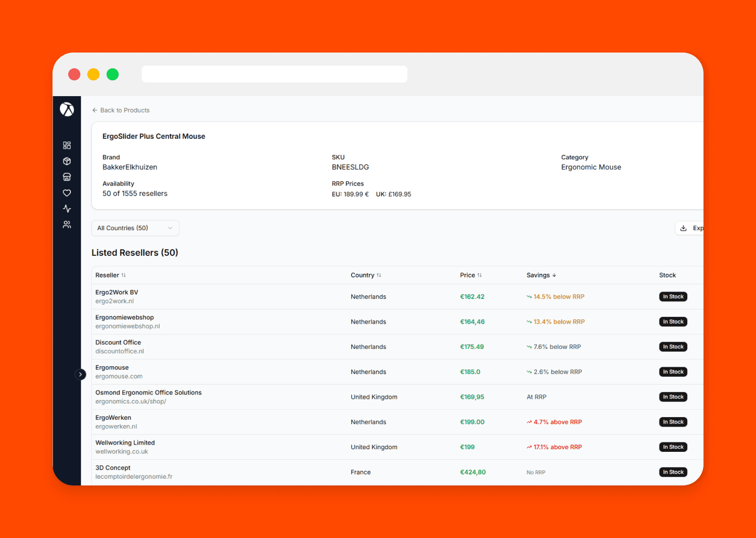Open the activity pulse icon in sidebar

[x=67, y=209]
